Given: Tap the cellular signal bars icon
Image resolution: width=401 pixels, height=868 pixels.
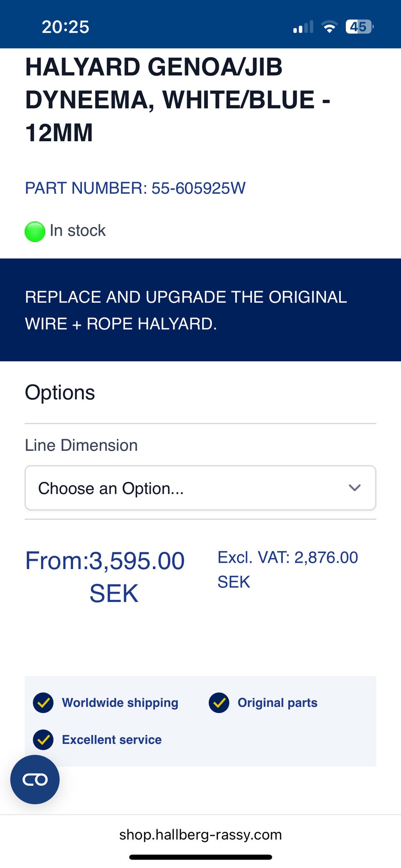Looking at the screenshot, I should 303,27.
